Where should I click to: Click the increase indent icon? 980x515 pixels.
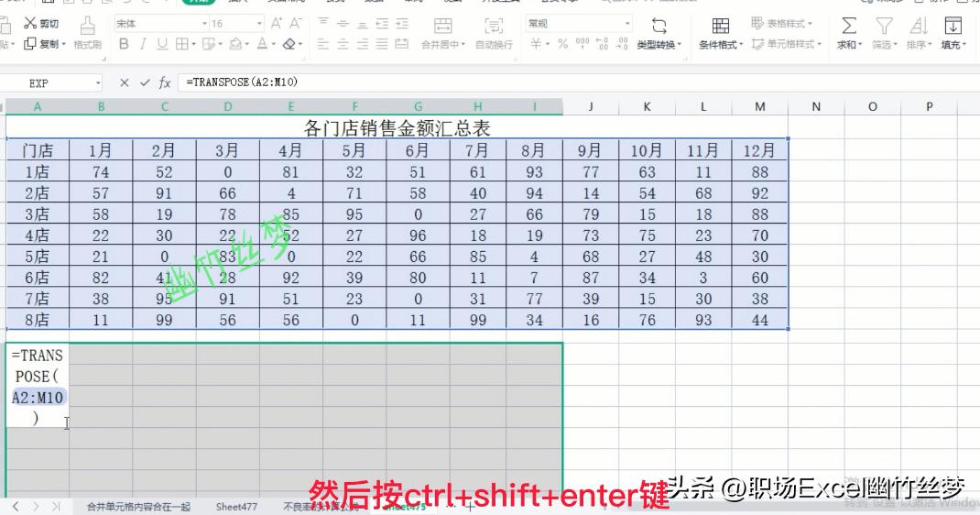402,24
